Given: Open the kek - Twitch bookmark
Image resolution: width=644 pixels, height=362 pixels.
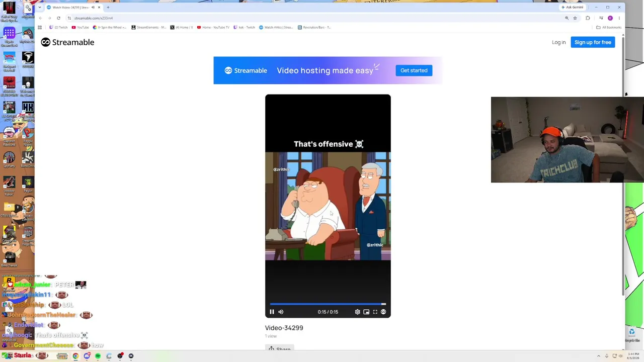Looking at the screenshot, I should point(245,27).
